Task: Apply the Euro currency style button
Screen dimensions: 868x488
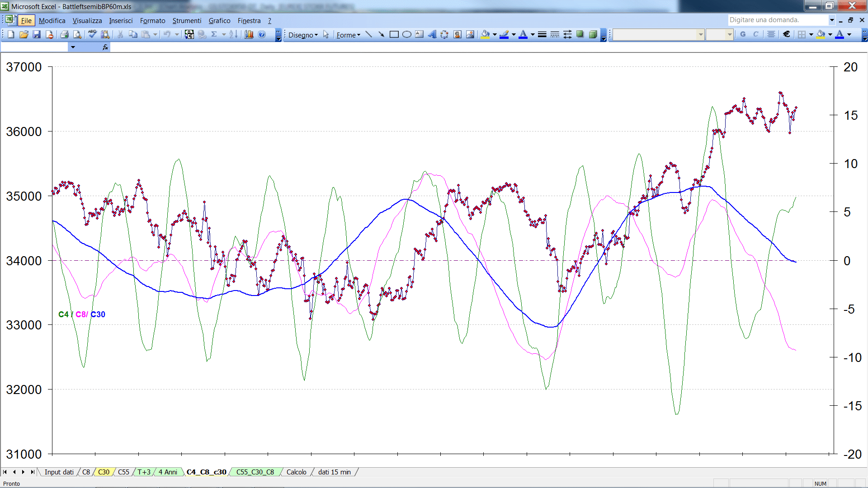Action: pyautogui.click(x=787, y=34)
